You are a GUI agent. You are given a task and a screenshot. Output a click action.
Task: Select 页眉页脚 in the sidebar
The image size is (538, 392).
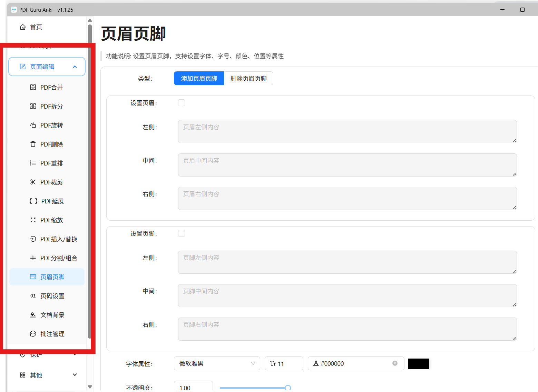tap(52, 277)
